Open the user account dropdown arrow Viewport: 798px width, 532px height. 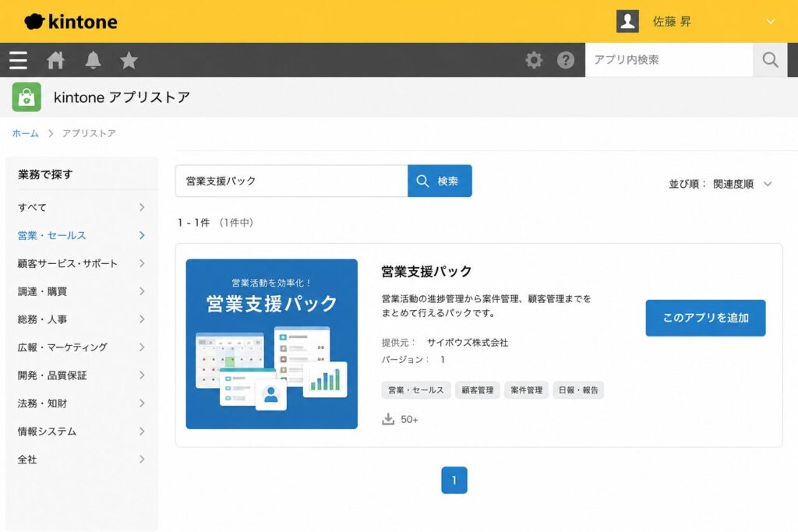pos(771,21)
